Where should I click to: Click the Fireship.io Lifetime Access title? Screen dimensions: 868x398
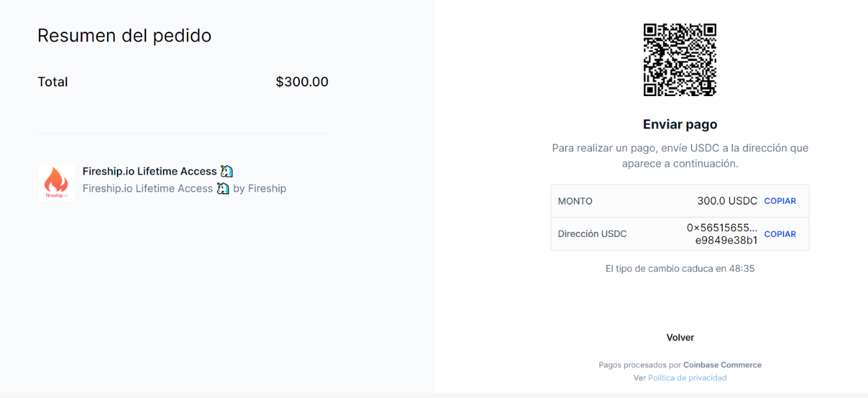[x=149, y=170]
